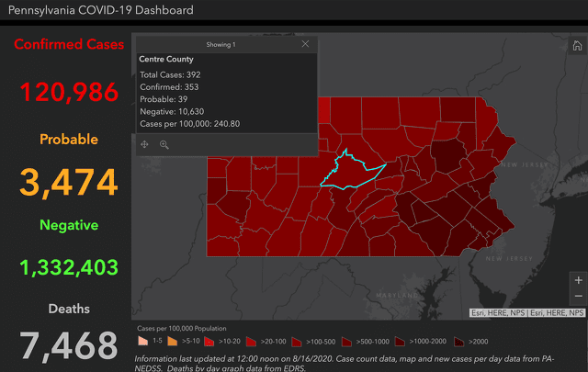Click the MARYLAND map label
The image size is (588, 372).
[397, 296]
